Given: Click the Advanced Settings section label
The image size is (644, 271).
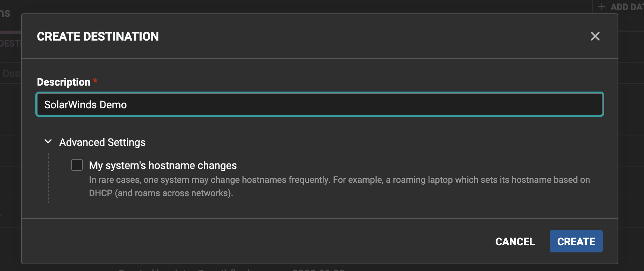Looking at the screenshot, I should click(102, 142).
